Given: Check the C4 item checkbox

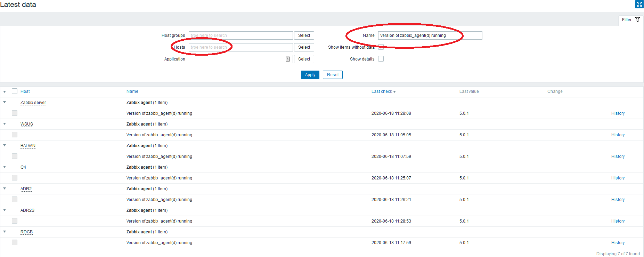Looking at the screenshot, I should point(15,178).
